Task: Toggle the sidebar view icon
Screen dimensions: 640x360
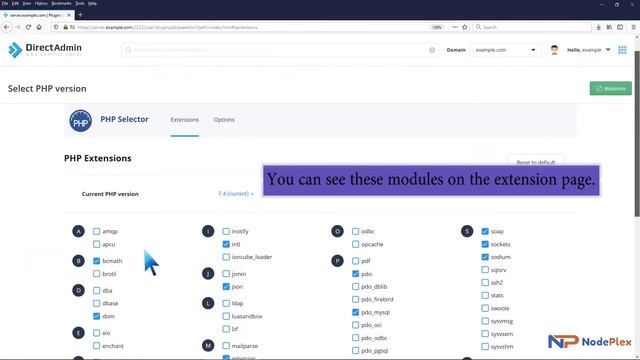Action: 620,27
